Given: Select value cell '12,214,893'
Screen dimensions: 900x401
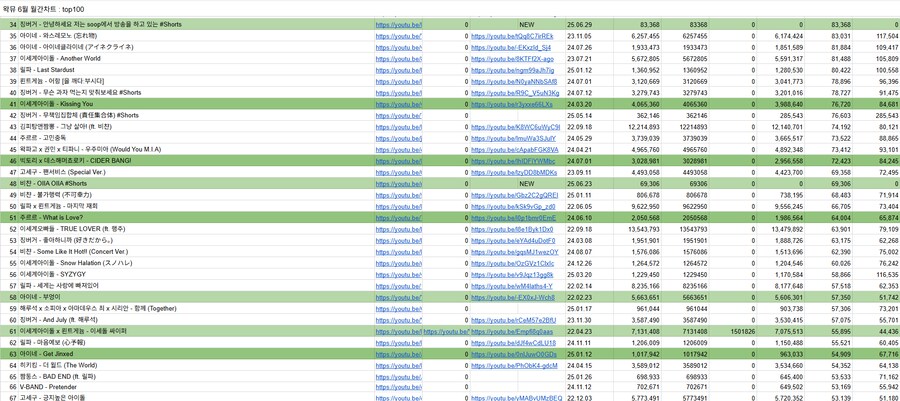Looking at the screenshot, I should tap(637, 127).
